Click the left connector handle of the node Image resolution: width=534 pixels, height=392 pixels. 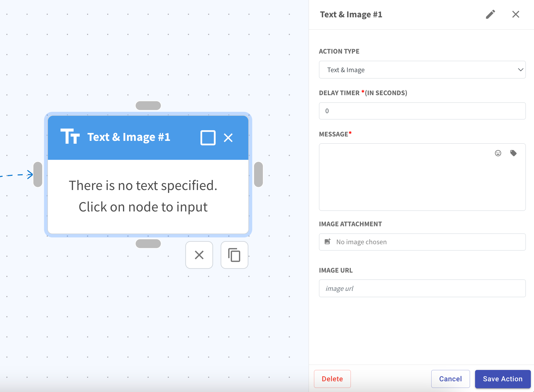pos(38,175)
